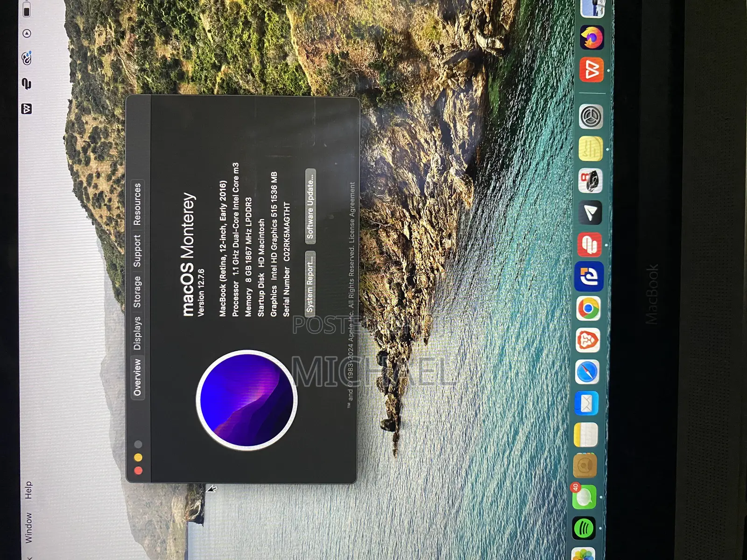Open the Notes app in dock
Viewport: 747px width, 560px height.
[585, 434]
